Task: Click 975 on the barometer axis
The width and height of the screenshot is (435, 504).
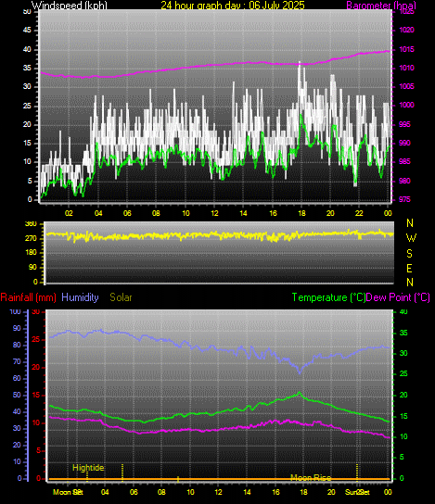Action: click(x=404, y=199)
